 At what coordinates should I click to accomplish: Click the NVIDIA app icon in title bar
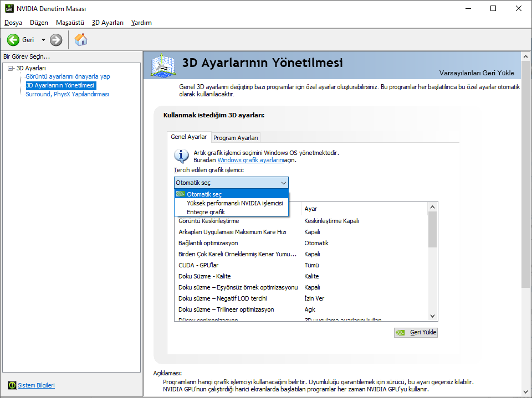[9, 8]
